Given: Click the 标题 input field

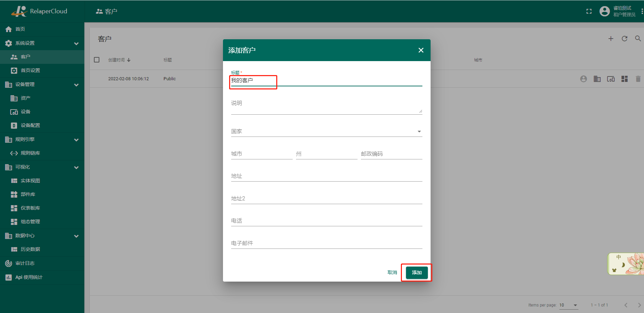Looking at the screenshot, I should tap(326, 81).
